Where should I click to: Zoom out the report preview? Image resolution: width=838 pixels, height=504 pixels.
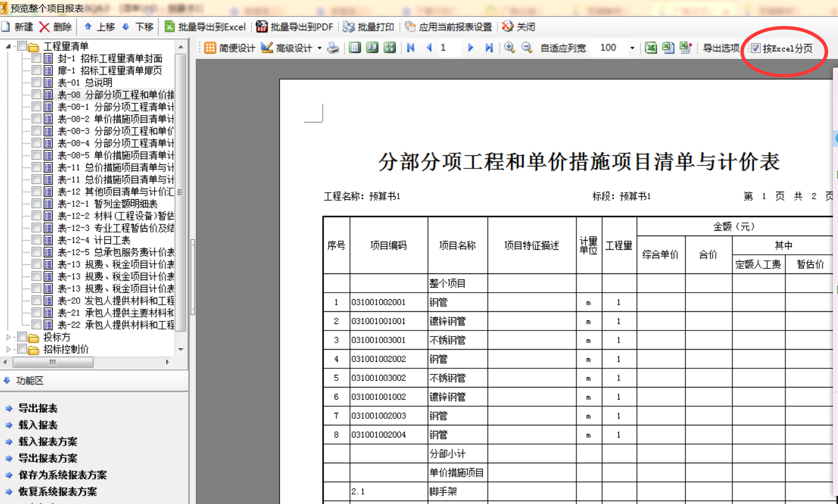click(527, 48)
